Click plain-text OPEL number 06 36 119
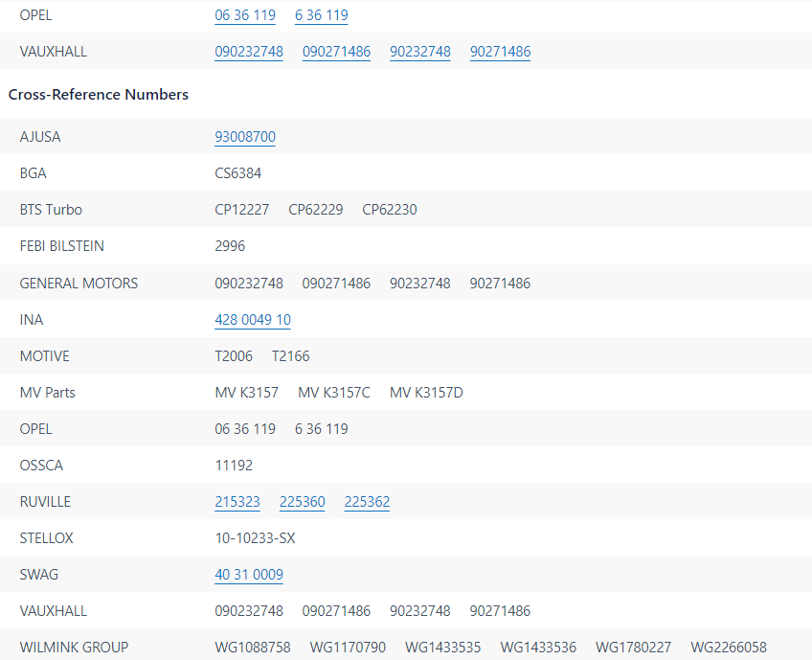 pyautogui.click(x=245, y=429)
